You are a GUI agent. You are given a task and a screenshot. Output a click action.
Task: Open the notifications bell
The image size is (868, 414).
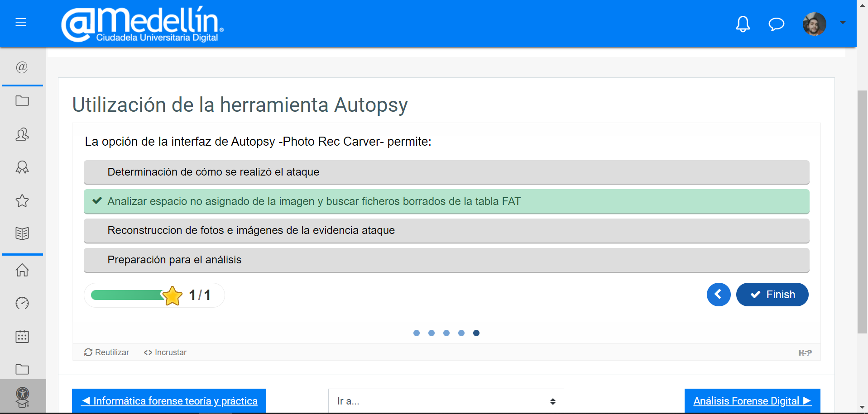tap(743, 24)
